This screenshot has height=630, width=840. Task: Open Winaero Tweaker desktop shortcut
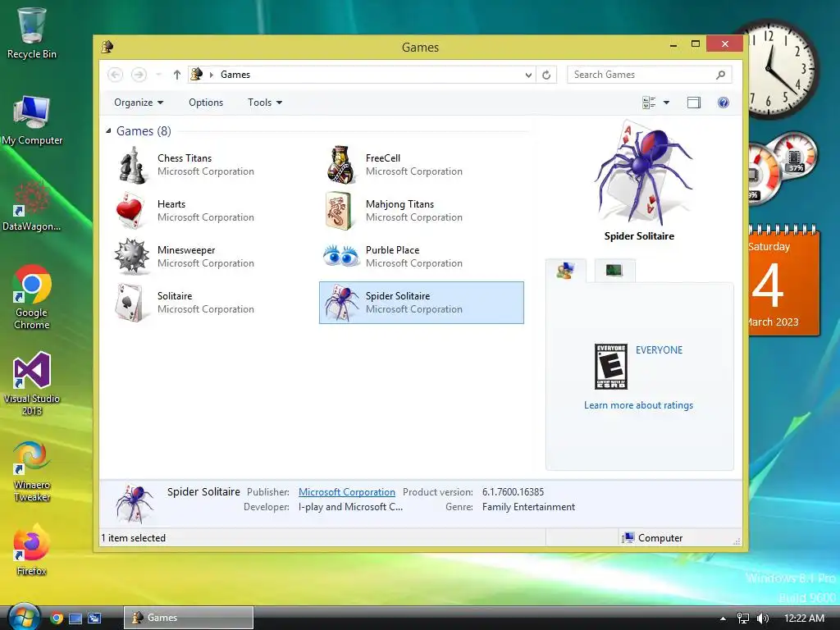(x=32, y=472)
